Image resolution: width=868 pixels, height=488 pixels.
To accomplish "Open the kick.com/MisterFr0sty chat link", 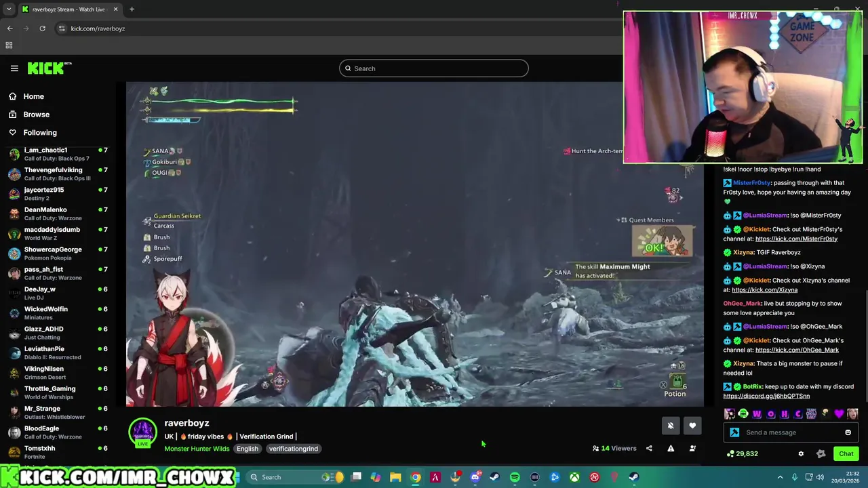I will point(796,239).
